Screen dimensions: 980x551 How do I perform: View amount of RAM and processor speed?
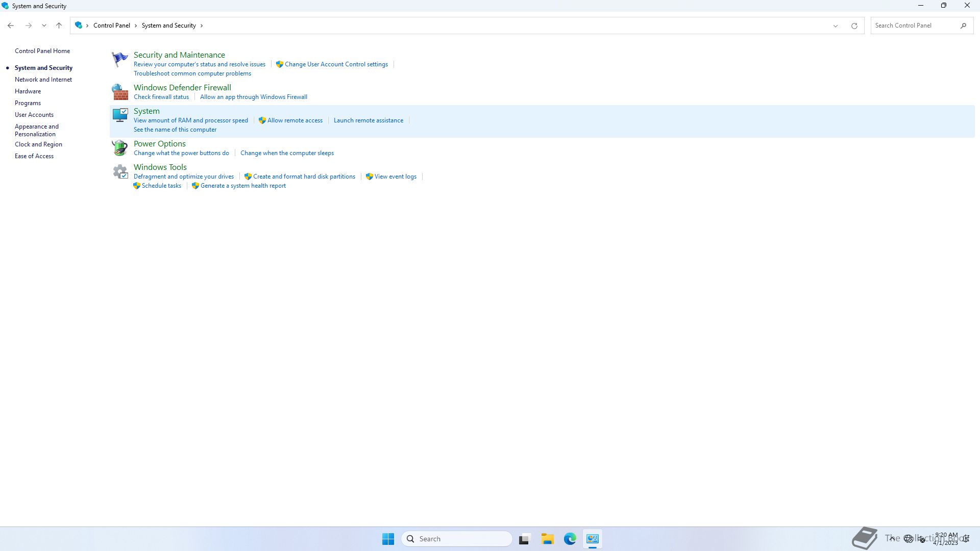[x=191, y=120]
